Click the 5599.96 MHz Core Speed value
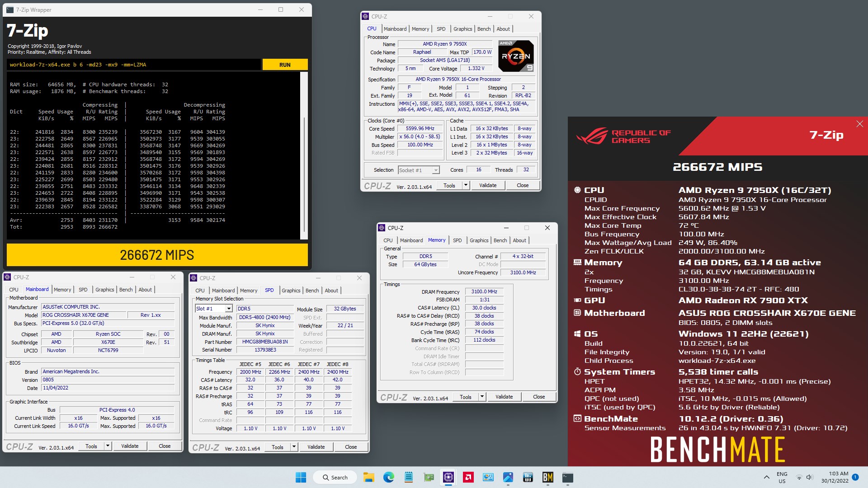Image resolution: width=868 pixels, height=488 pixels. 420,128
